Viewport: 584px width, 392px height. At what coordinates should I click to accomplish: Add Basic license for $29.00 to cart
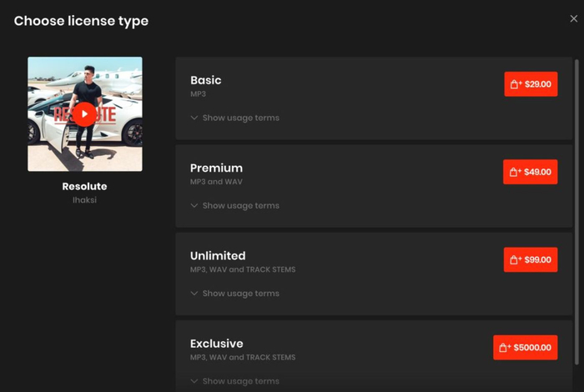(531, 84)
